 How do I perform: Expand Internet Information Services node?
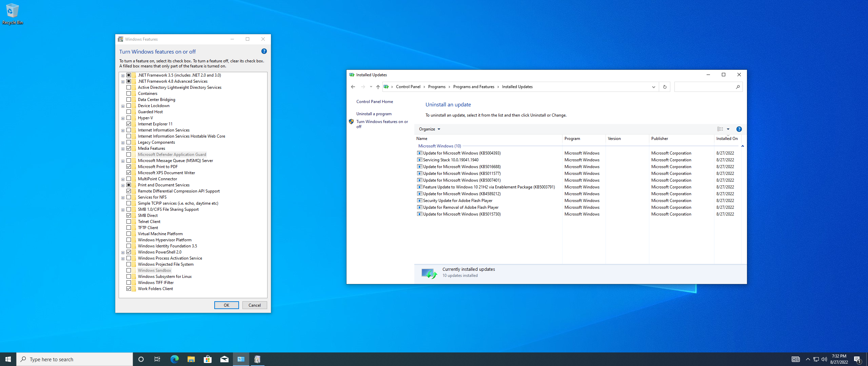[123, 130]
